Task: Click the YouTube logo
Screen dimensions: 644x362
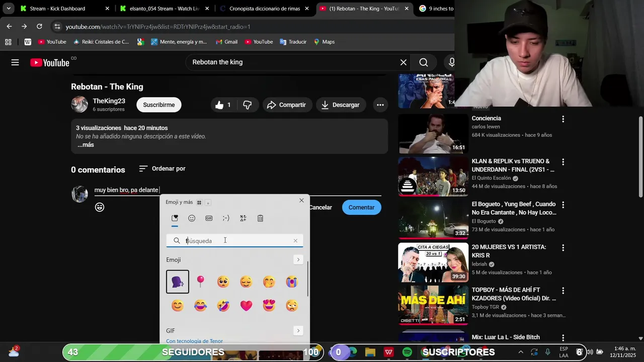Action: pyautogui.click(x=50, y=62)
